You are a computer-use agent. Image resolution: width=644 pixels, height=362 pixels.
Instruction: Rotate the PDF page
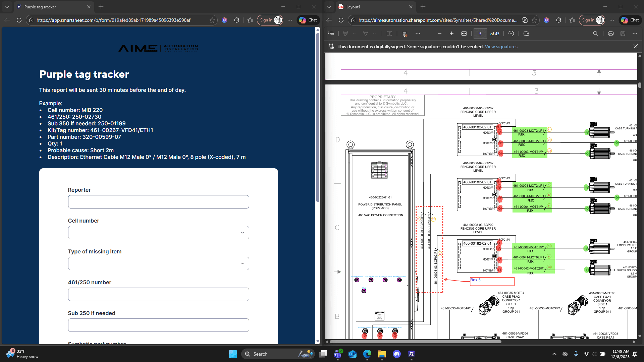[x=511, y=34]
